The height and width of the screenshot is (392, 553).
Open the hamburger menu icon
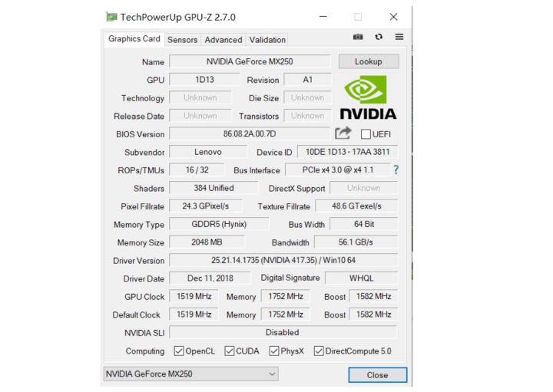coord(399,37)
